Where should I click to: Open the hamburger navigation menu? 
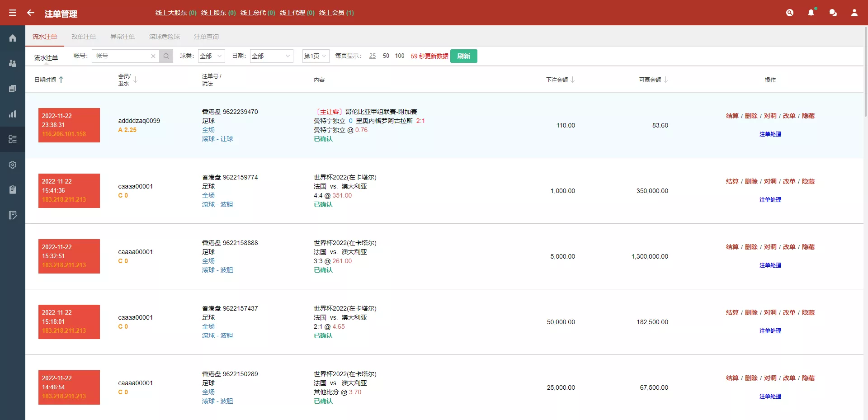pos(12,13)
